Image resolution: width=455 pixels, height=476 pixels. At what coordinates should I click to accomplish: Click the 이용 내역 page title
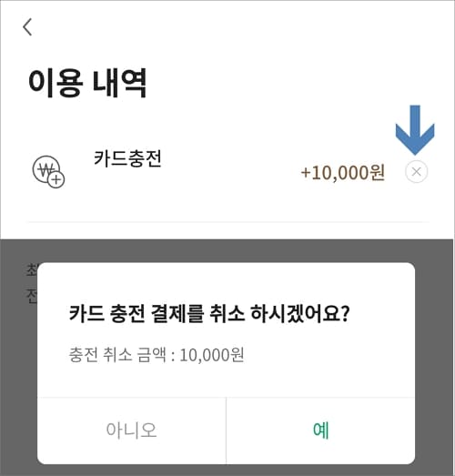coord(87,83)
